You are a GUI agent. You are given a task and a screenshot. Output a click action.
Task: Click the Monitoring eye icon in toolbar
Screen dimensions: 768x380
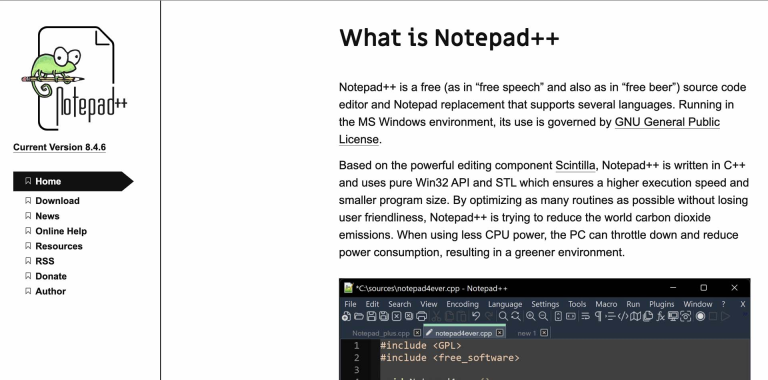(x=686, y=316)
